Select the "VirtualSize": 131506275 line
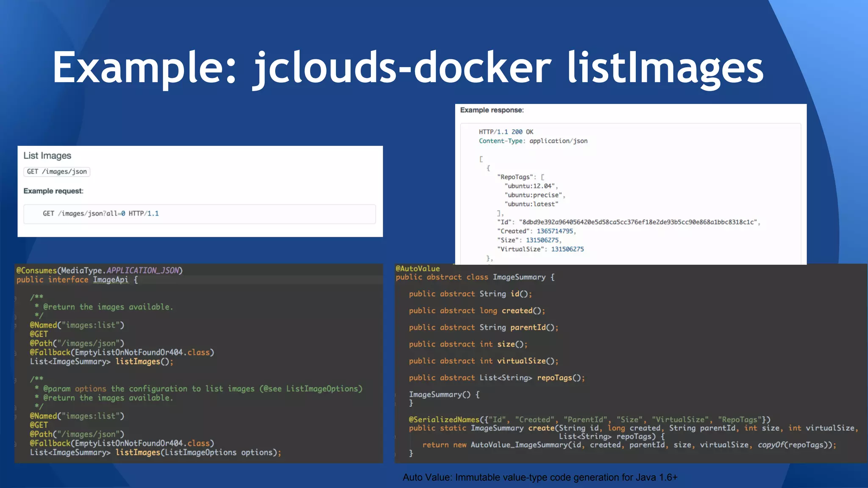Image resolution: width=868 pixels, height=488 pixels. click(x=540, y=249)
